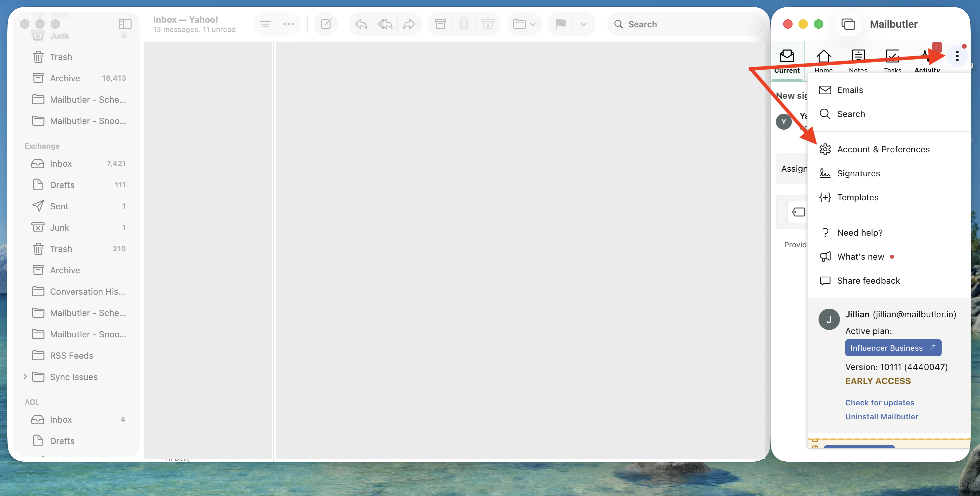The image size is (980, 496).
Task: Open the message filter icon in Mail toolbar
Action: point(265,24)
